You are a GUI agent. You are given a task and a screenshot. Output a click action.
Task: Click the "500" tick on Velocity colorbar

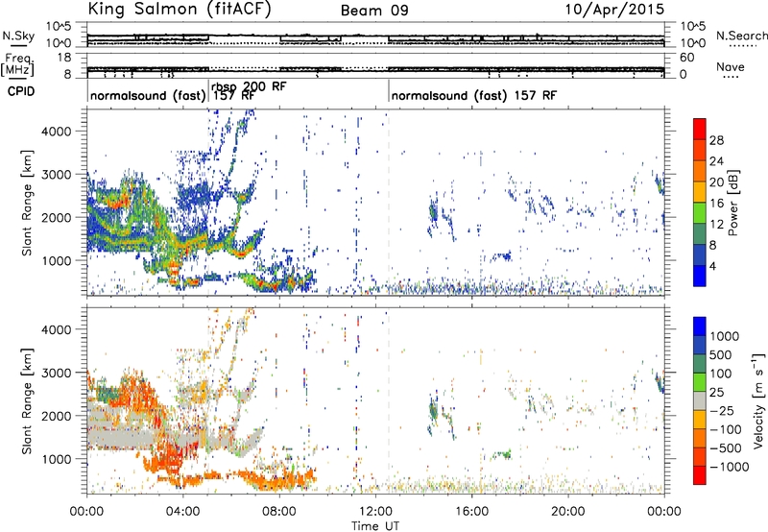[721, 355]
